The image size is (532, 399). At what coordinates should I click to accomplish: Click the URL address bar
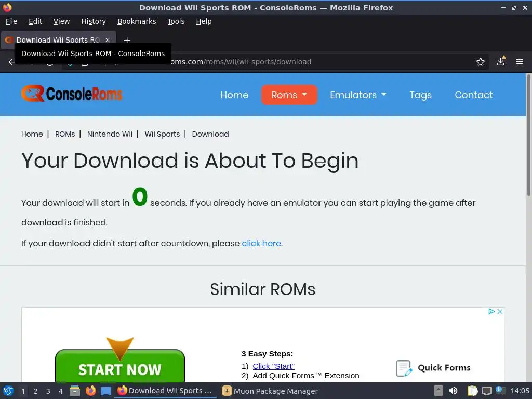[x=275, y=62]
